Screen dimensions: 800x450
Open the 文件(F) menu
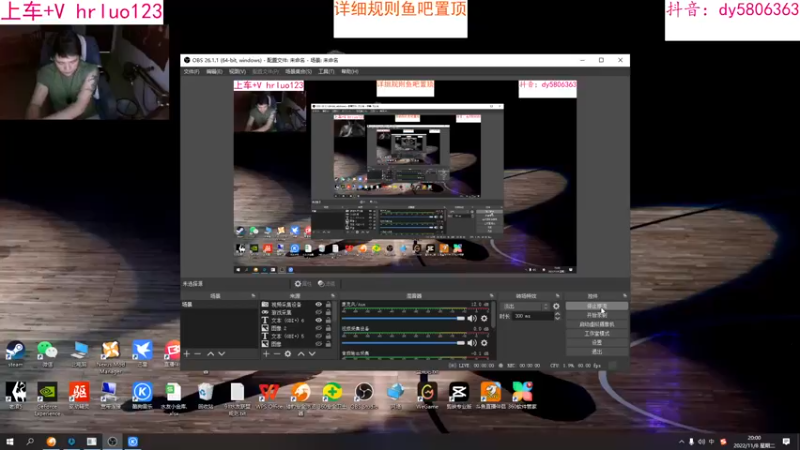point(191,72)
